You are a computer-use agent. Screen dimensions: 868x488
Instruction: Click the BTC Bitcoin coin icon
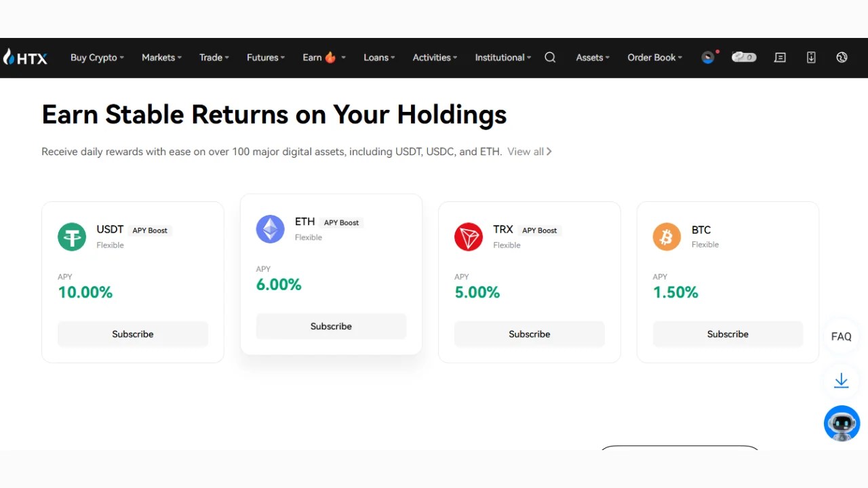tap(667, 237)
